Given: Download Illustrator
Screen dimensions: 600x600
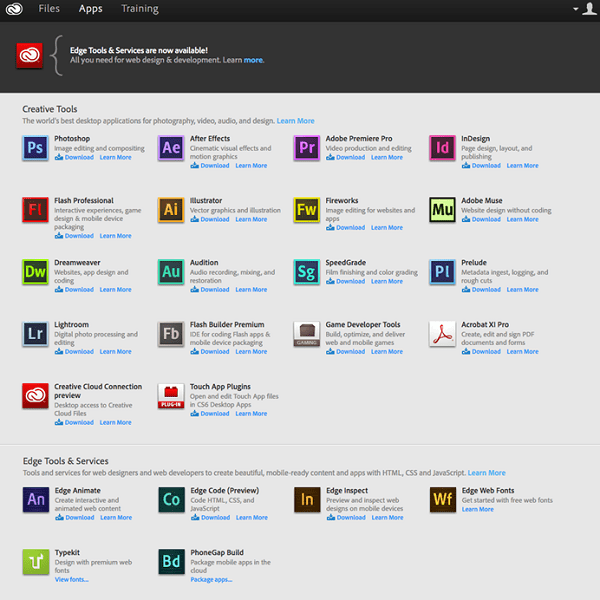Looking at the screenshot, I should [x=210, y=219].
